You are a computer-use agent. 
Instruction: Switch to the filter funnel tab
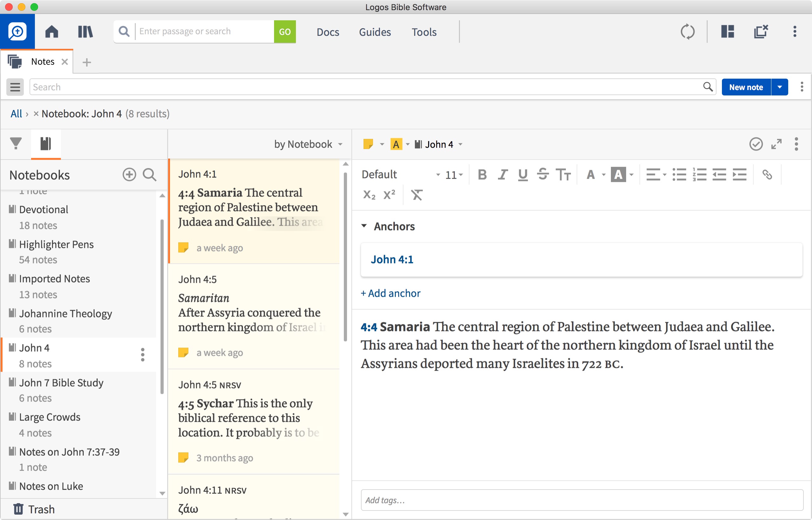point(16,144)
